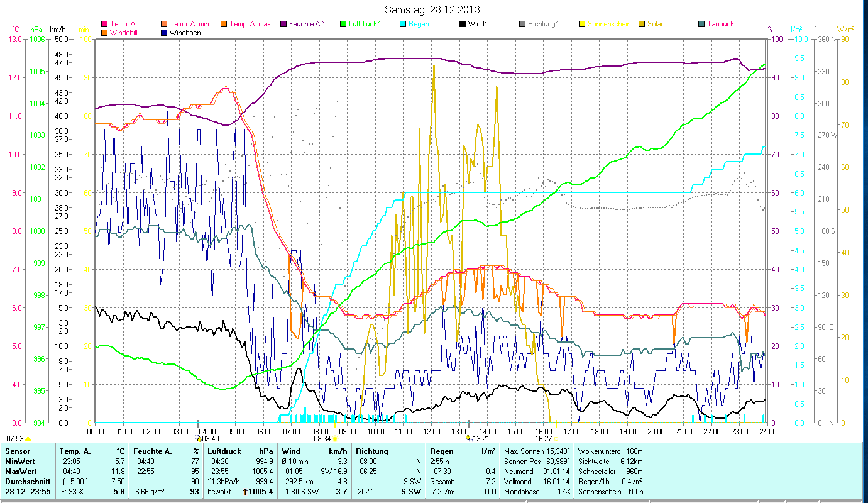Select the 'Mondphase' entry
The height and width of the screenshot is (503, 868).
pyautogui.click(x=537, y=491)
